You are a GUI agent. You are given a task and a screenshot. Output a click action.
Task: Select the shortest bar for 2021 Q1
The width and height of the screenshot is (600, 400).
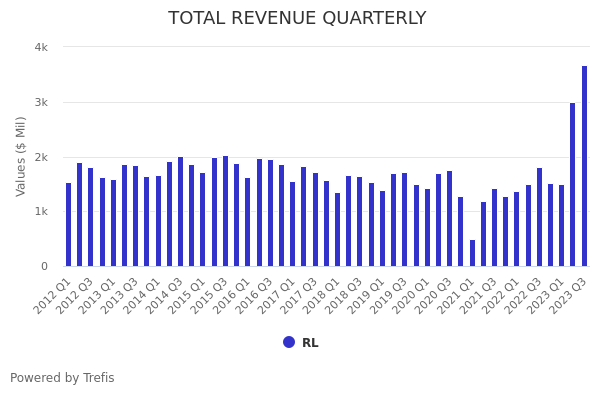point(472,253)
